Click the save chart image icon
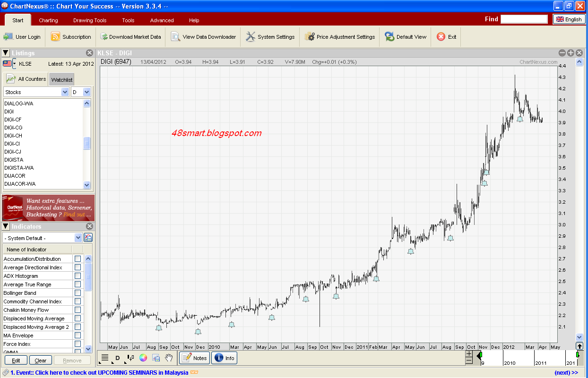Screen dimensions: 588x378 point(156,358)
